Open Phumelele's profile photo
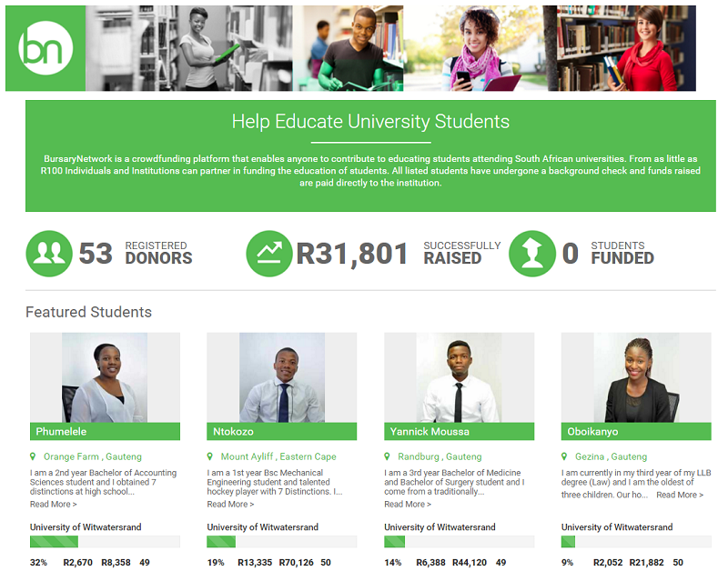 point(105,377)
